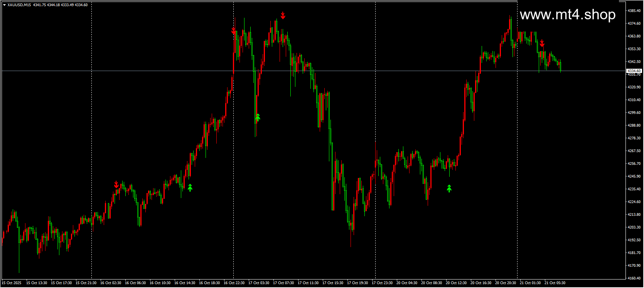Screen dimensions: 644x288
Task: Click the 17 Oct 15:30 time label
Action: pyautogui.click(x=333, y=283)
